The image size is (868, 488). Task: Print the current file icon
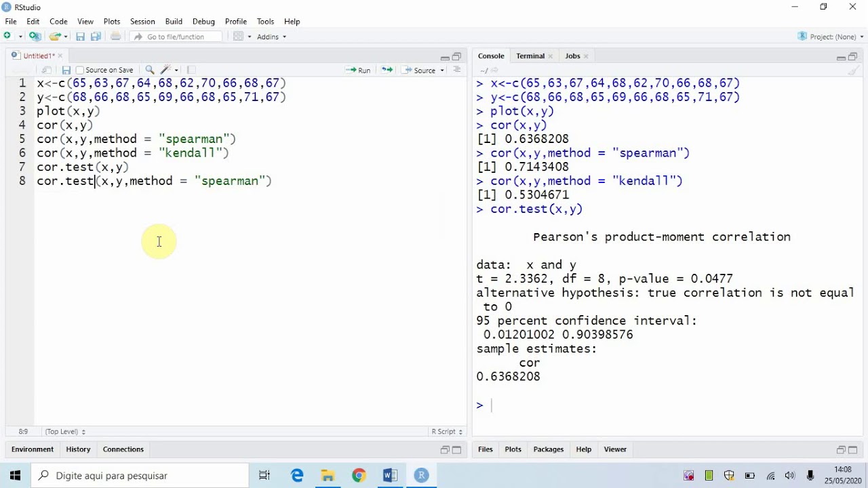coord(115,37)
